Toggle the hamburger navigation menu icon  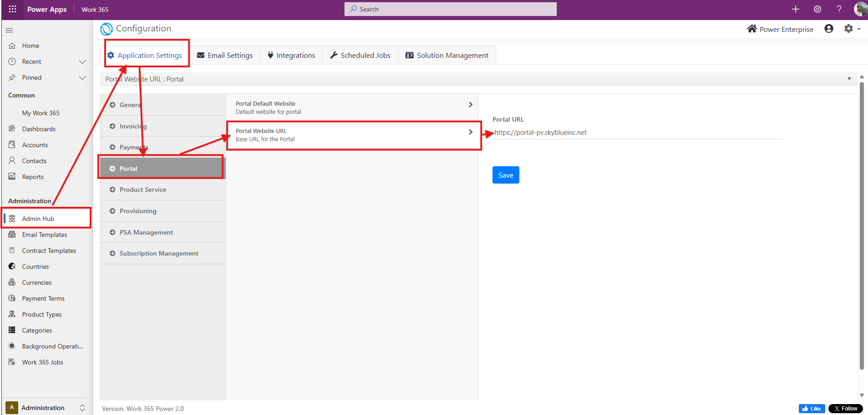(9, 30)
